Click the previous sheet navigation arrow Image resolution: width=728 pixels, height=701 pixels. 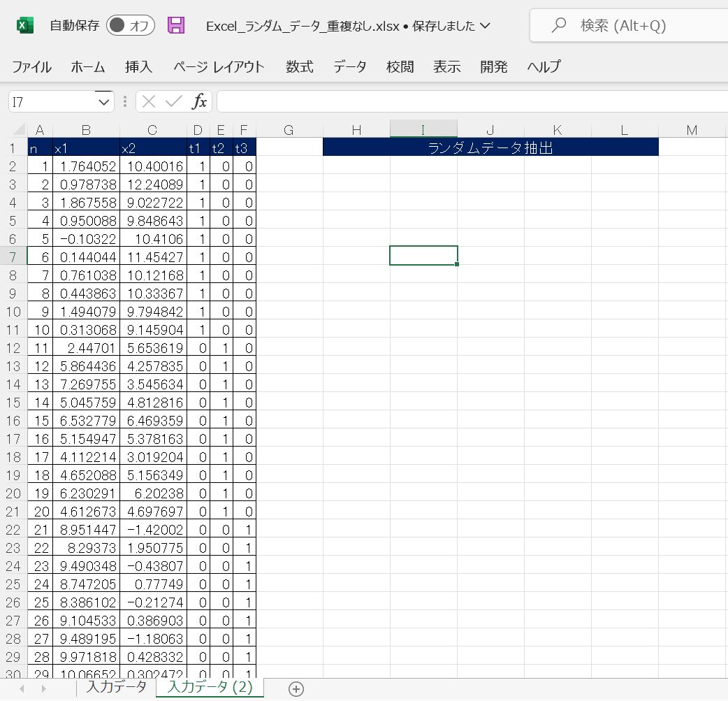pos(22,688)
